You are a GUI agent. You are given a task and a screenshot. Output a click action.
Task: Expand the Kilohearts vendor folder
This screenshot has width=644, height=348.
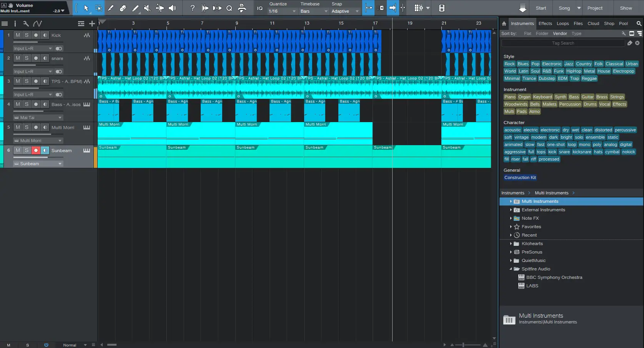(x=511, y=244)
